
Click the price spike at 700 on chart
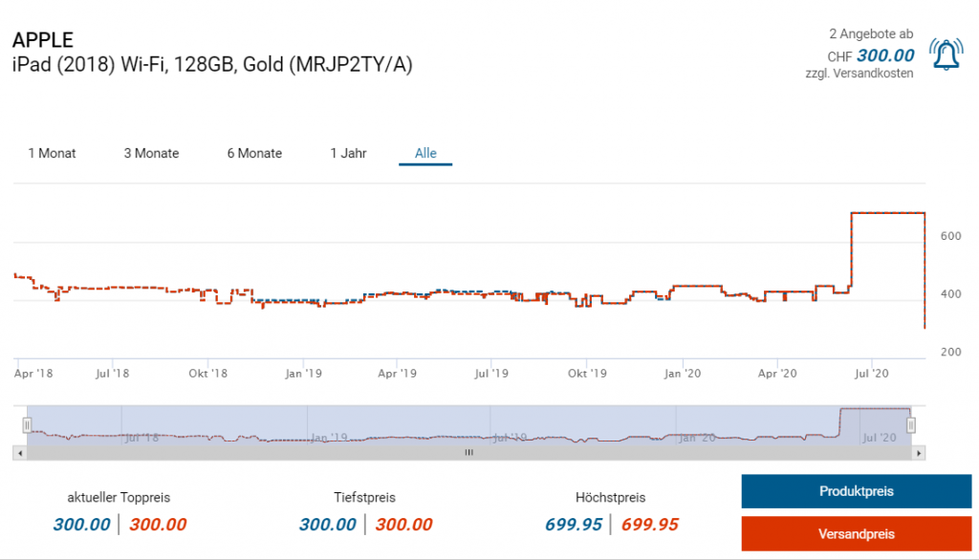coord(887,213)
